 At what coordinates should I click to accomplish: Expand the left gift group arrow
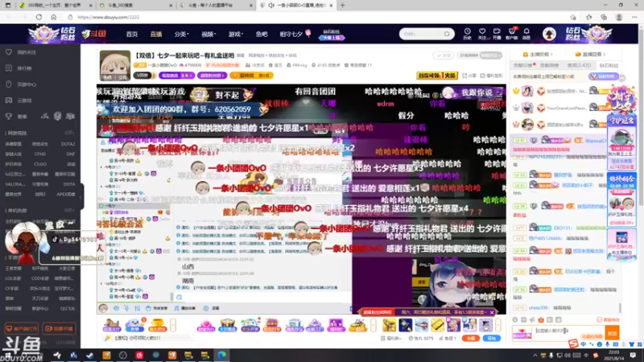pos(173,325)
